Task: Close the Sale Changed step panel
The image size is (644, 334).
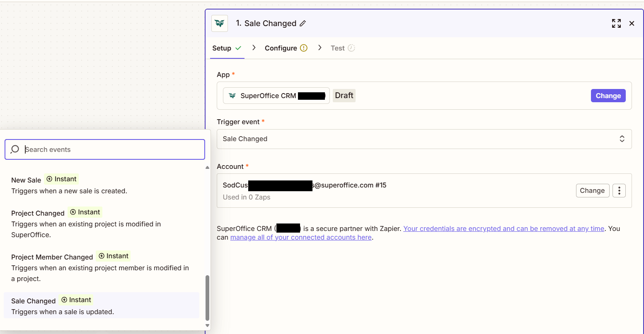Action: tap(632, 24)
